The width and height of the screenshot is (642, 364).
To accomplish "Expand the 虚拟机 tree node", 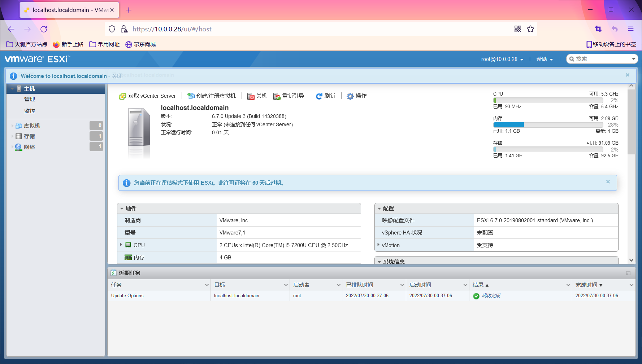I will 12,126.
